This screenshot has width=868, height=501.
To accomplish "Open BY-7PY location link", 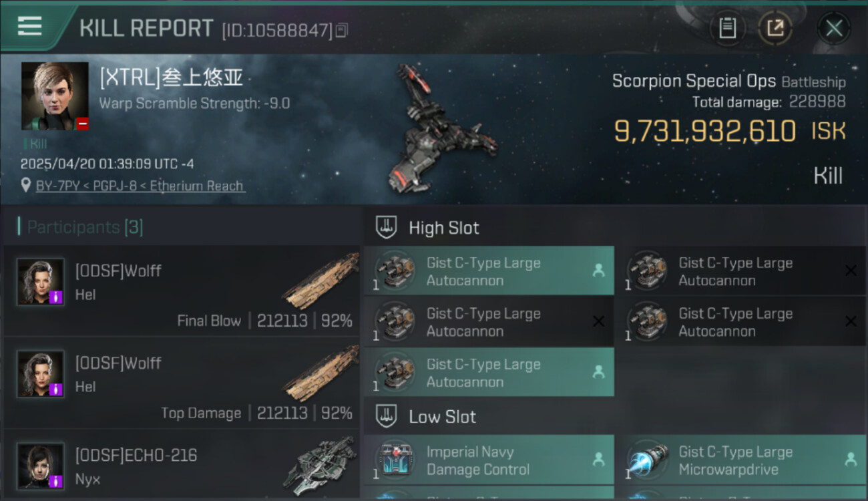I will [140, 186].
